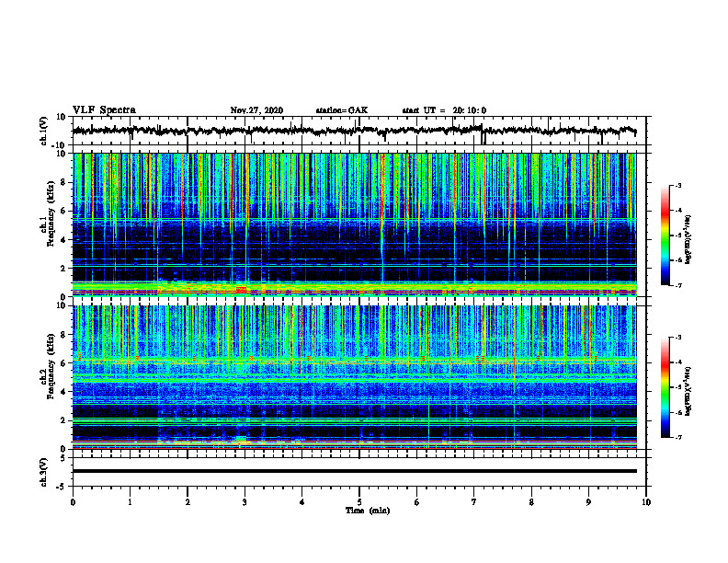
Task: Click the date text "Nov.27, 2020"
Action: [x=256, y=110]
